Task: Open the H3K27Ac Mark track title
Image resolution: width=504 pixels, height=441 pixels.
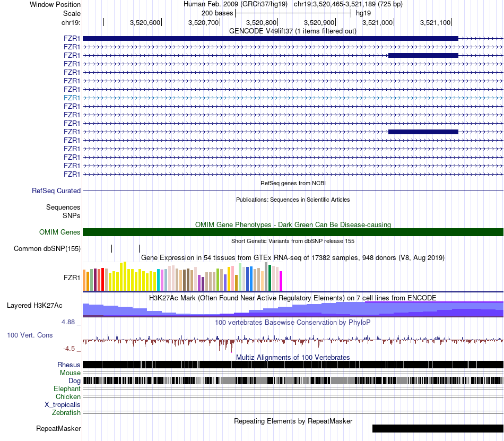Action: pyautogui.click(x=293, y=298)
